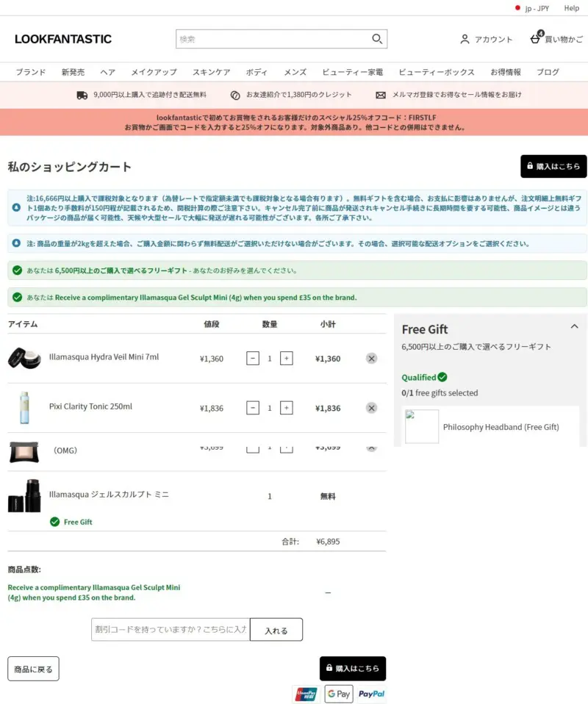Click the search magnifier icon
The width and height of the screenshot is (588, 704).
pyautogui.click(x=376, y=38)
